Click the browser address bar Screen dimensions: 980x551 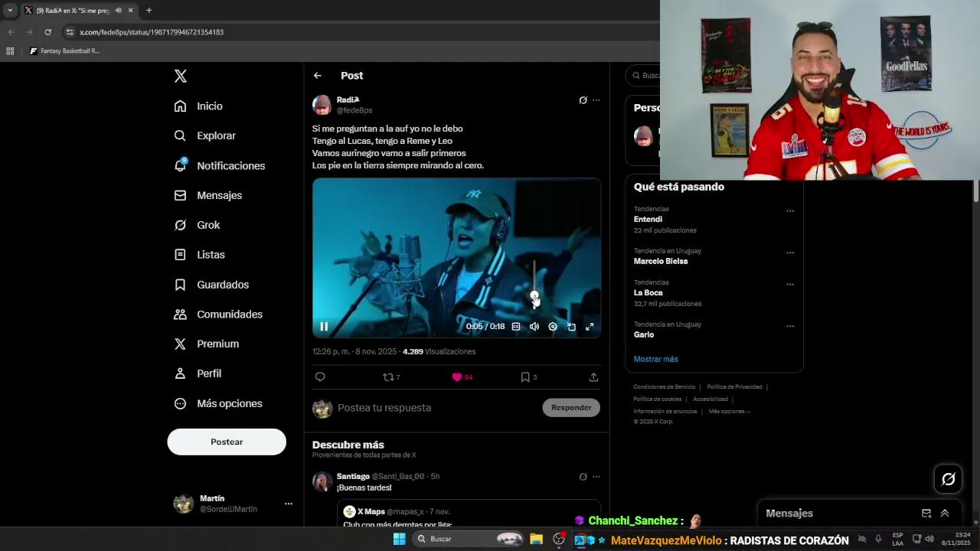(x=360, y=32)
